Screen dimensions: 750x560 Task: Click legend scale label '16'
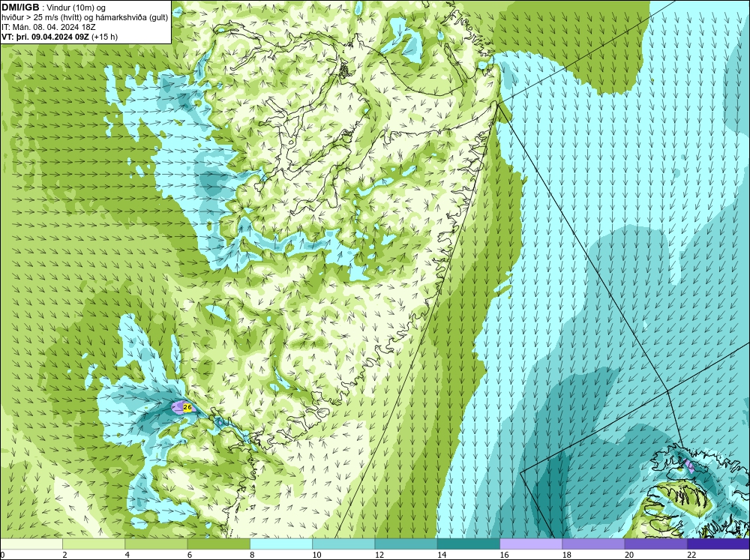pos(504,555)
